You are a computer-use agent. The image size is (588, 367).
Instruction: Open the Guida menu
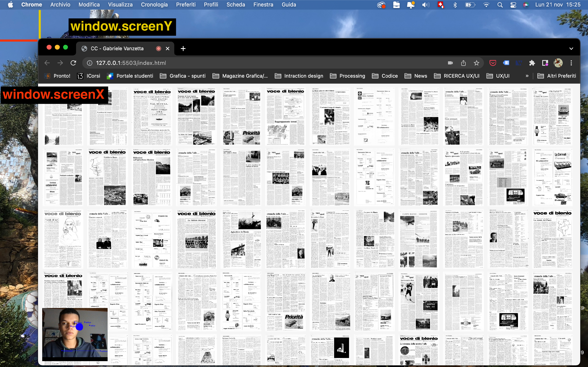(289, 5)
